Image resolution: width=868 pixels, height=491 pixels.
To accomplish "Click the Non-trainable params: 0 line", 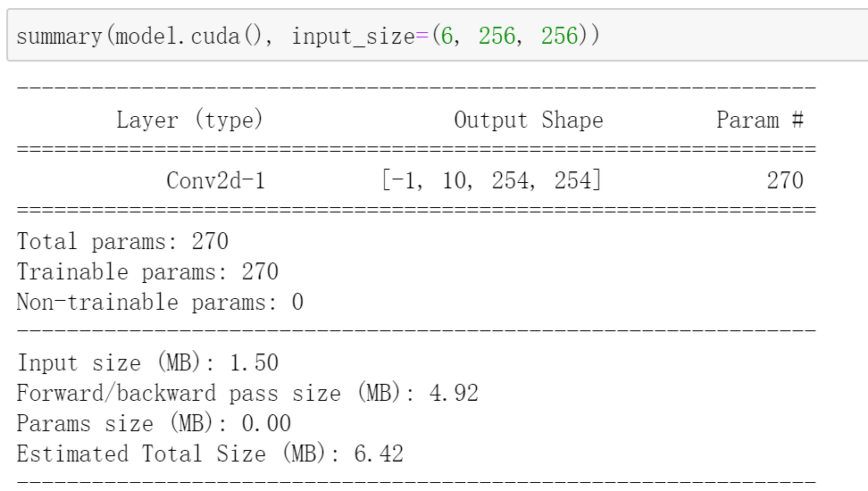I will click(160, 303).
